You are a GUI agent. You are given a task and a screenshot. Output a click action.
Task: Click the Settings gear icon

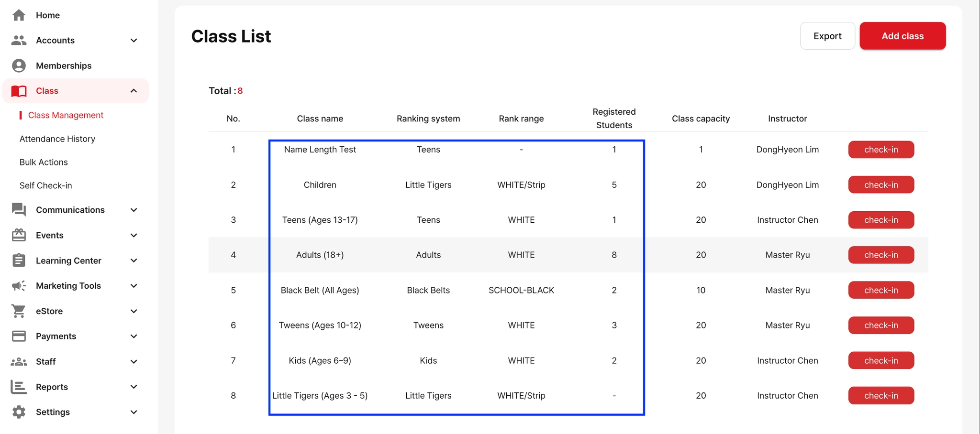point(19,412)
